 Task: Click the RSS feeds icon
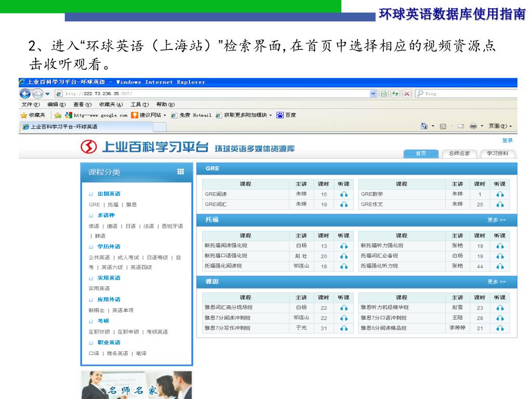point(443,126)
